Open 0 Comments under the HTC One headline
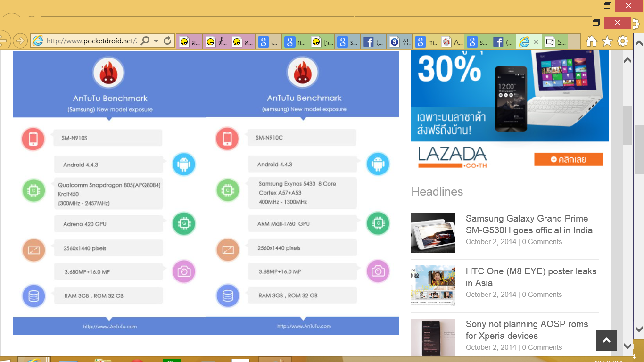The width and height of the screenshot is (644, 362). pos(542,295)
